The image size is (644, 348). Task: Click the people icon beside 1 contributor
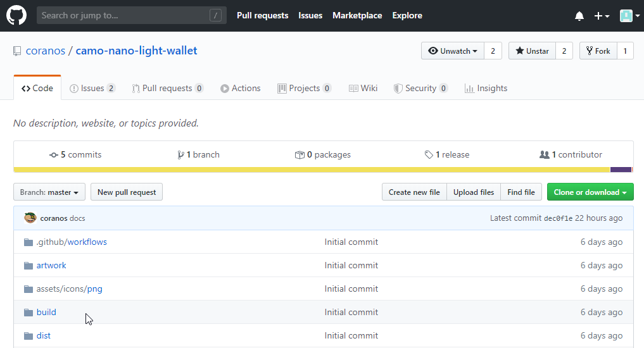click(544, 155)
